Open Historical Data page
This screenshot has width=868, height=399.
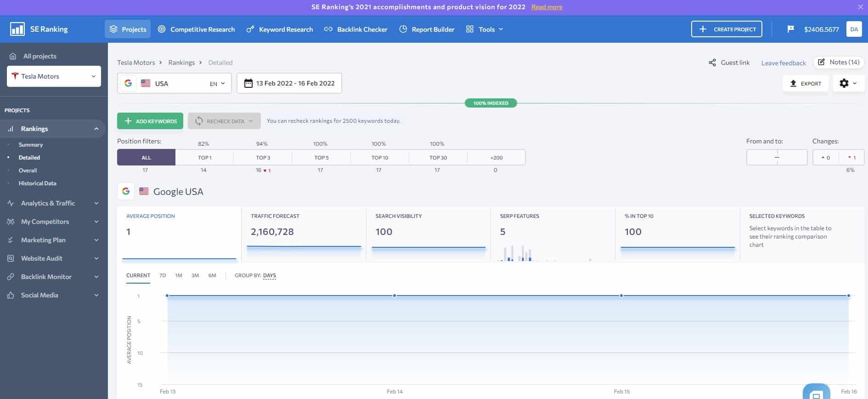click(37, 183)
